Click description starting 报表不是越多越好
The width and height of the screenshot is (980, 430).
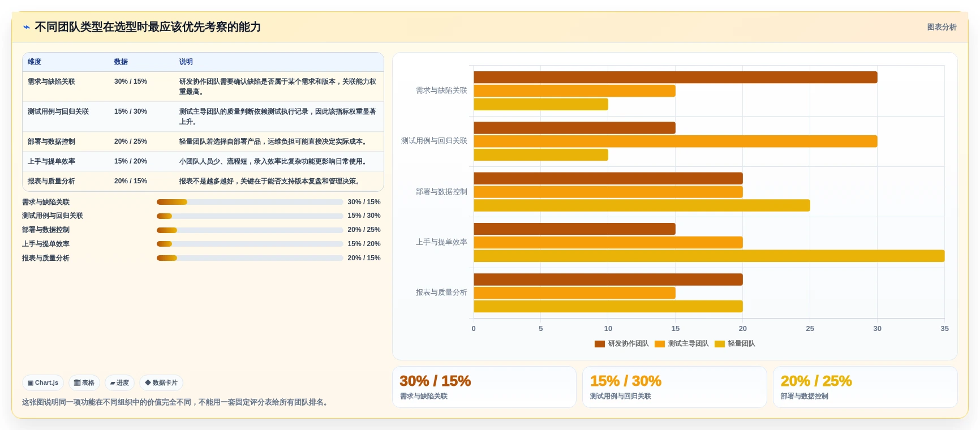point(271,182)
